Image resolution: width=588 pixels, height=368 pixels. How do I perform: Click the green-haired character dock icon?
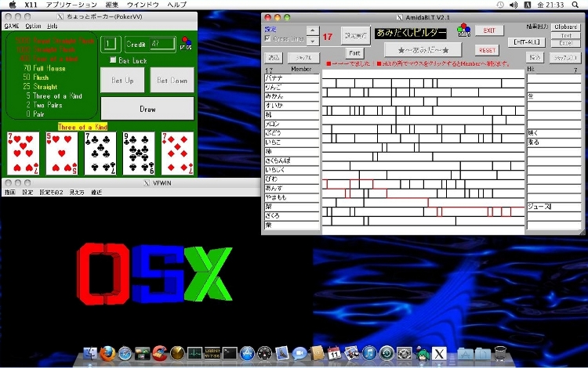pos(422,353)
